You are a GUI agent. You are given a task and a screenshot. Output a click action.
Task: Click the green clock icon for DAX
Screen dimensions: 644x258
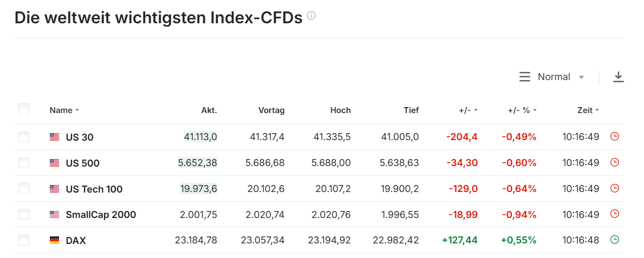pos(614,240)
